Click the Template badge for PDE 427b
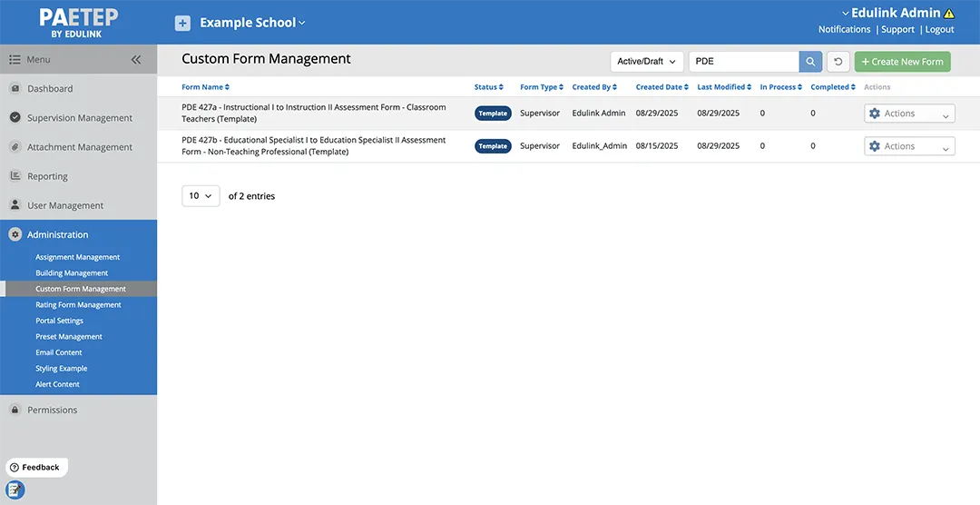The image size is (980, 505). tap(493, 146)
